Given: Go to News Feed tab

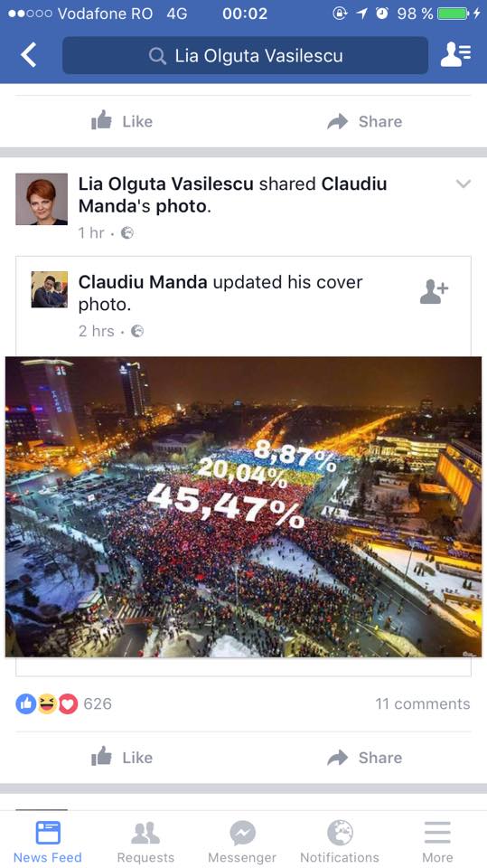Looking at the screenshot, I should pyautogui.click(x=48, y=842).
